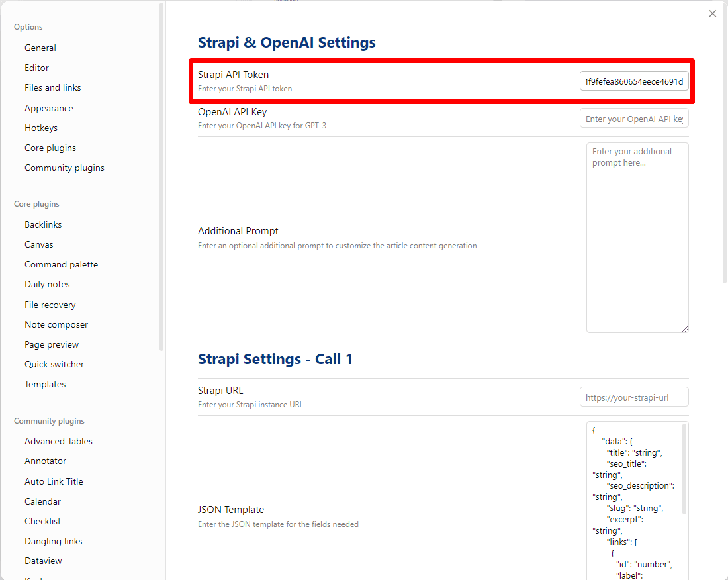Click the OpenAI API Key input

[x=634, y=119]
